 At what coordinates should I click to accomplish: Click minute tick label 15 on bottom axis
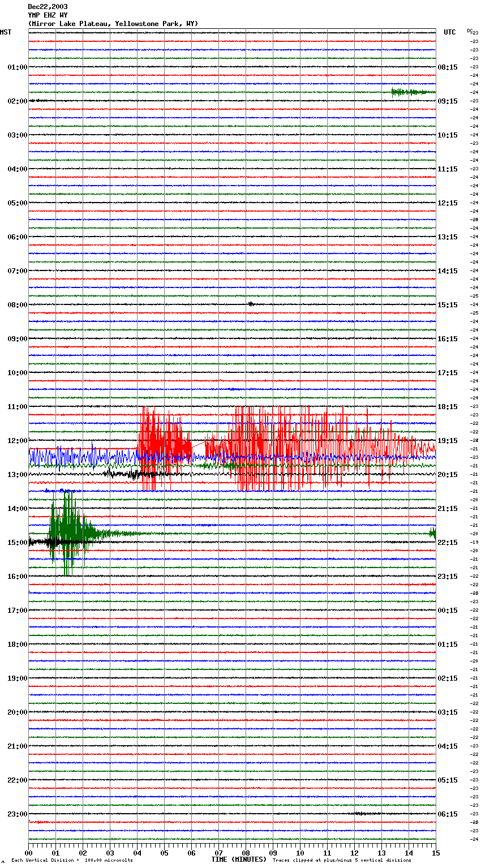[436, 853]
